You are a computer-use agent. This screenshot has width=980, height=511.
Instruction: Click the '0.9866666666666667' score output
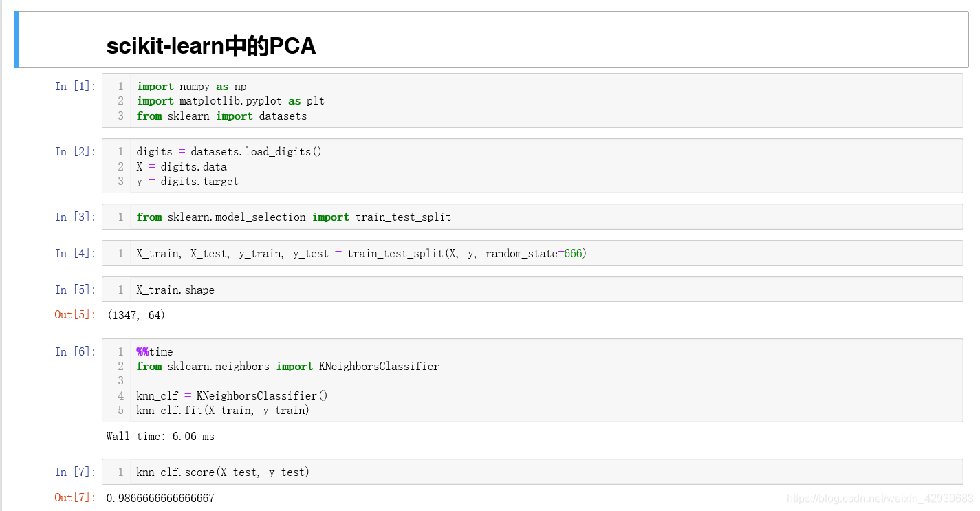tap(160, 498)
